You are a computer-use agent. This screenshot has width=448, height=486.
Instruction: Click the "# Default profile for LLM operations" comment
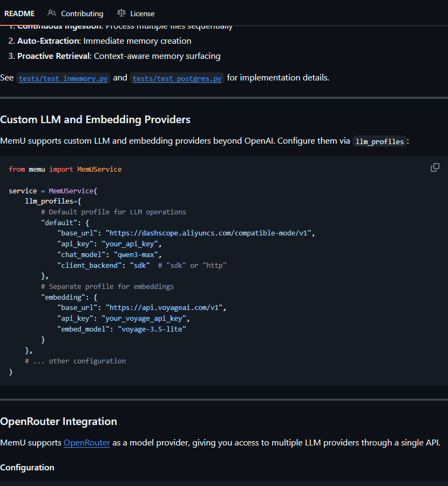coord(113,212)
